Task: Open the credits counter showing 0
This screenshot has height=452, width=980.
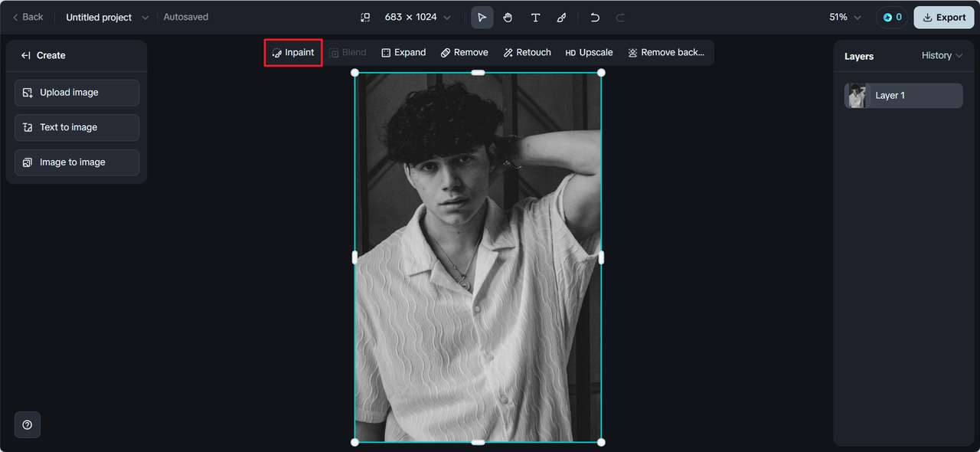Action: point(892,17)
